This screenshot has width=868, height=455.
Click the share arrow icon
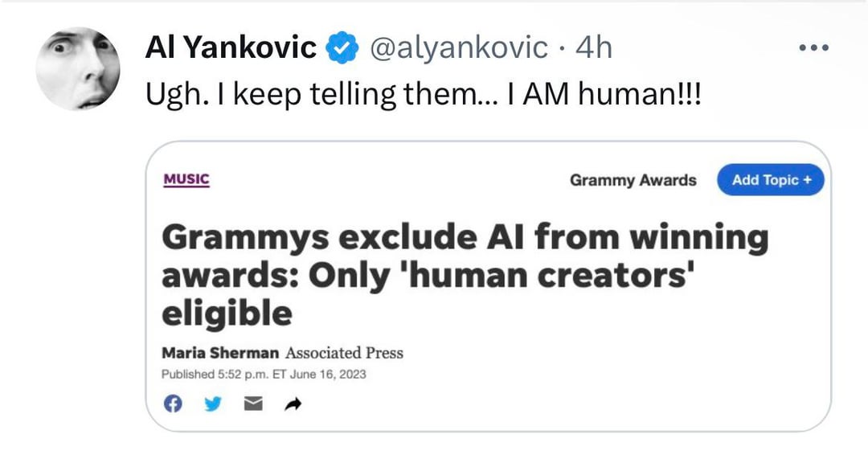(293, 404)
